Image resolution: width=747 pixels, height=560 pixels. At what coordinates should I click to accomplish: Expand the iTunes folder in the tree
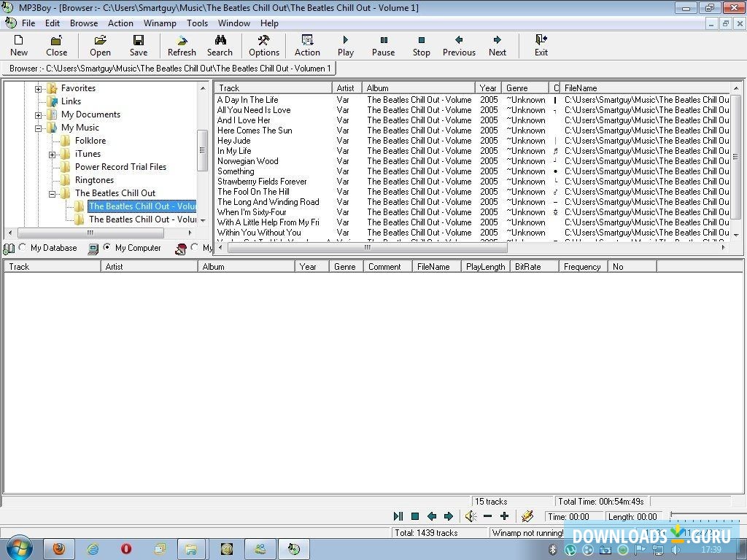coord(53,154)
